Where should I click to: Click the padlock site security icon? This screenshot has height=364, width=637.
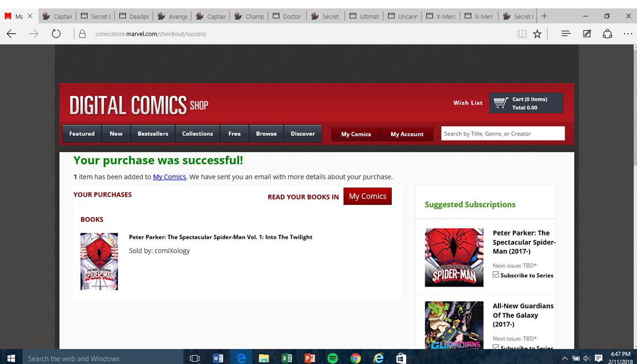[x=82, y=34]
